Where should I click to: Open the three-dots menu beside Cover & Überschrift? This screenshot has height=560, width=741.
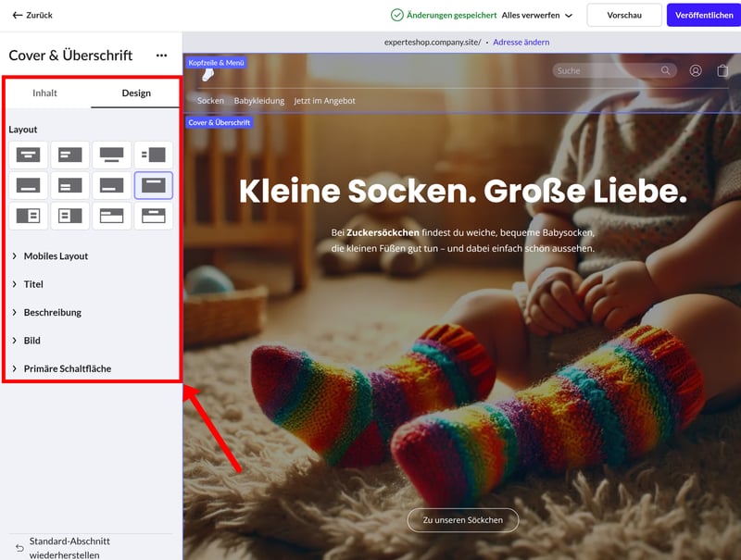tap(162, 56)
